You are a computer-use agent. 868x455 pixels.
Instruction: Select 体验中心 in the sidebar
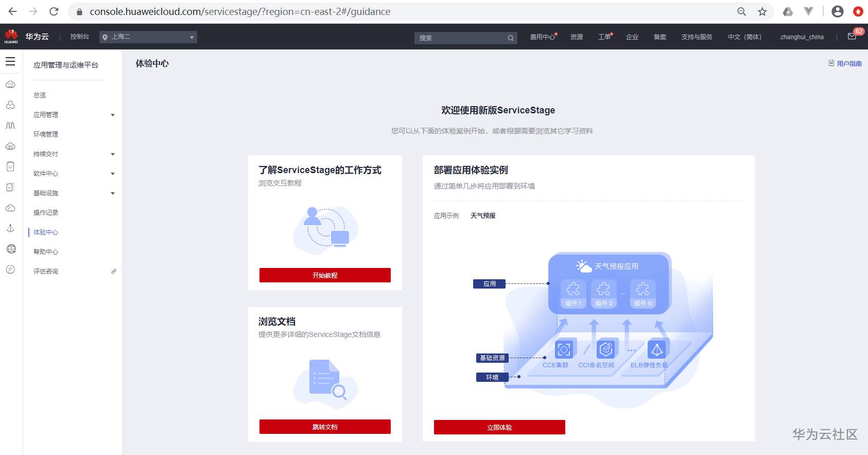click(x=46, y=232)
